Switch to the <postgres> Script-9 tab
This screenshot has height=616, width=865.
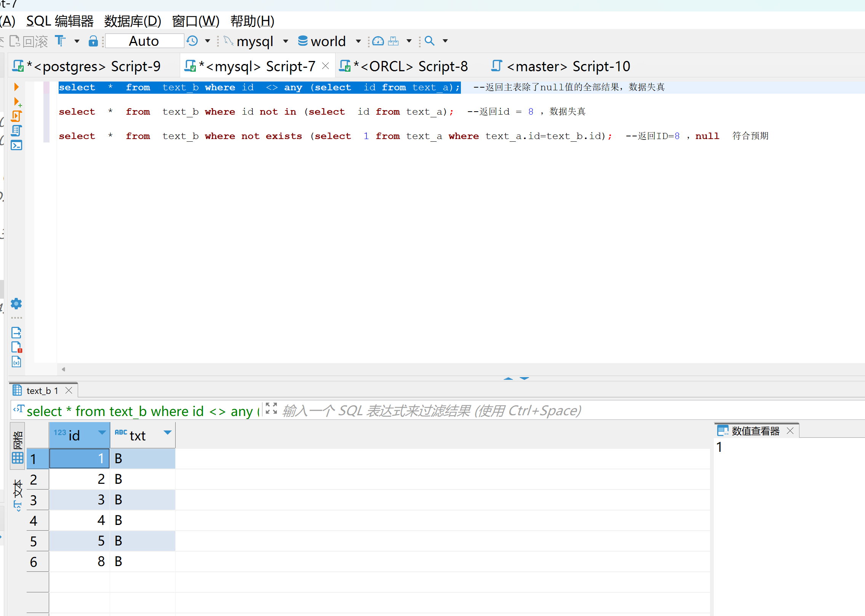tap(94, 66)
